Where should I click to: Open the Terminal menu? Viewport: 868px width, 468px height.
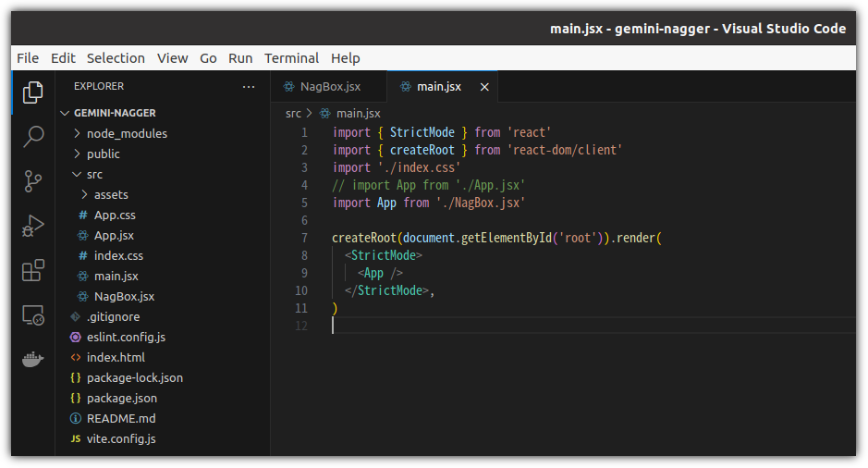pos(292,58)
